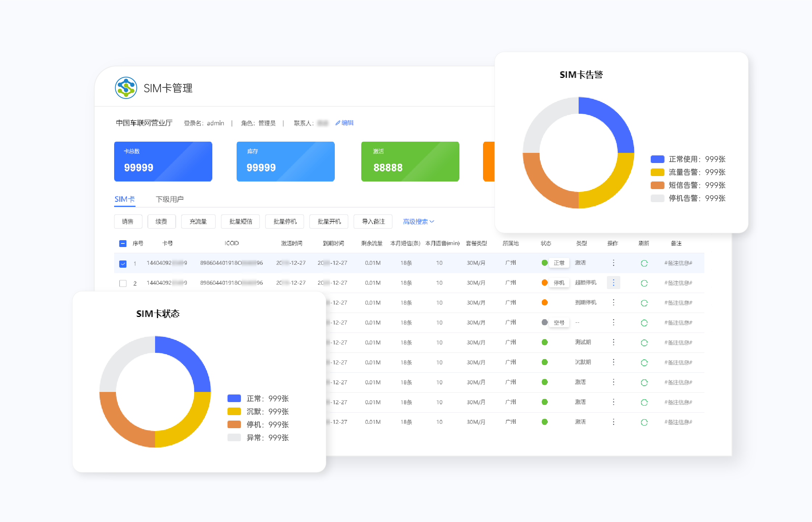
Task: Click the SIM卡管理 app logo icon
Action: pyautogui.click(x=126, y=88)
